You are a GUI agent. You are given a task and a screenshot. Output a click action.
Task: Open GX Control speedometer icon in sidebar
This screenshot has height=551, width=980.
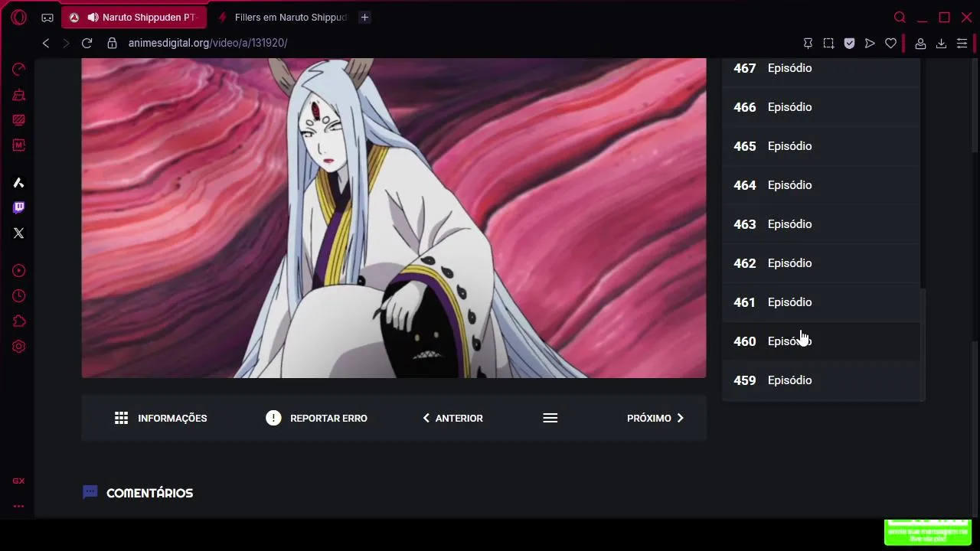[x=19, y=70]
